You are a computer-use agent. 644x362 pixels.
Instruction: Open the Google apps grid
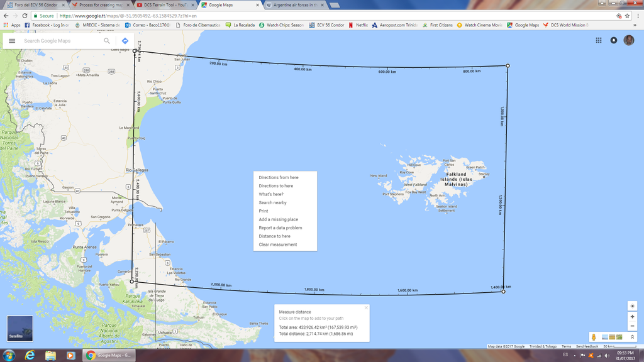click(x=597, y=40)
